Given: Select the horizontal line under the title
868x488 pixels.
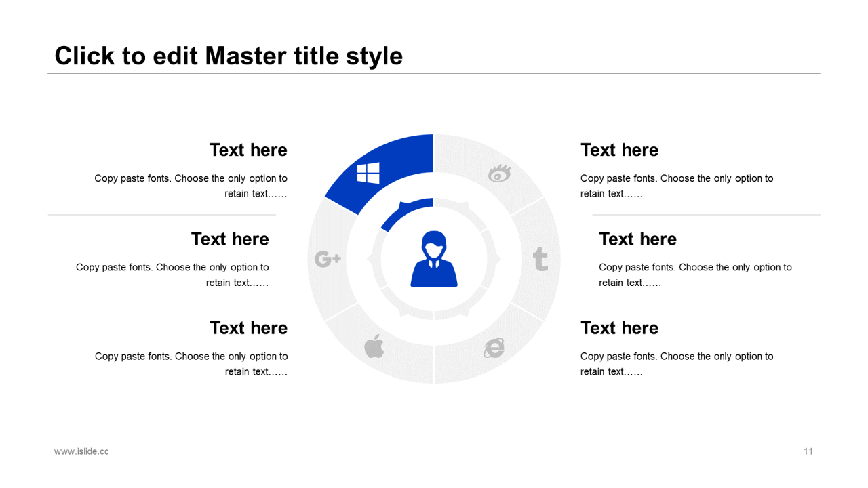Looking at the screenshot, I should click(434, 73).
